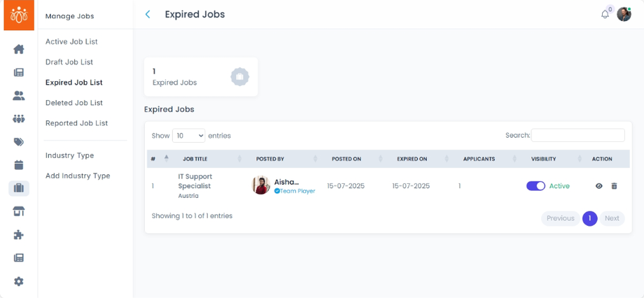Click the trash delete icon for job
The width and height of the screenshot is (644, 298).
pos(614,186)
